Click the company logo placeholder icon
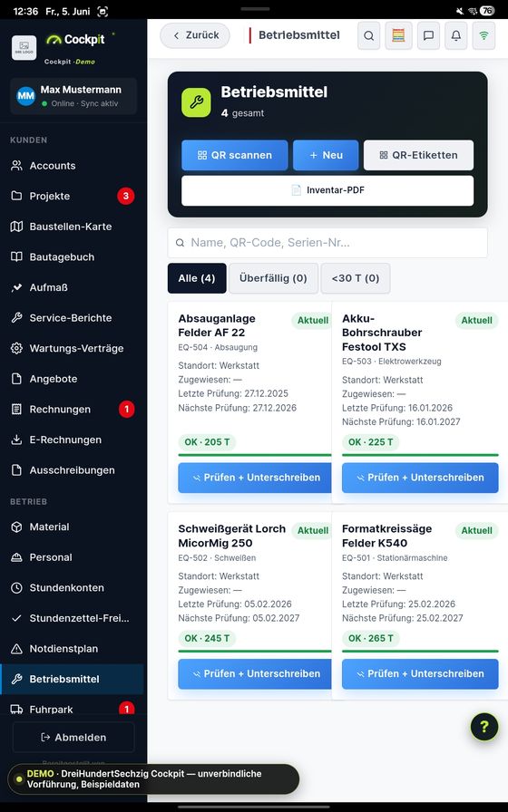 pos(24,48)
